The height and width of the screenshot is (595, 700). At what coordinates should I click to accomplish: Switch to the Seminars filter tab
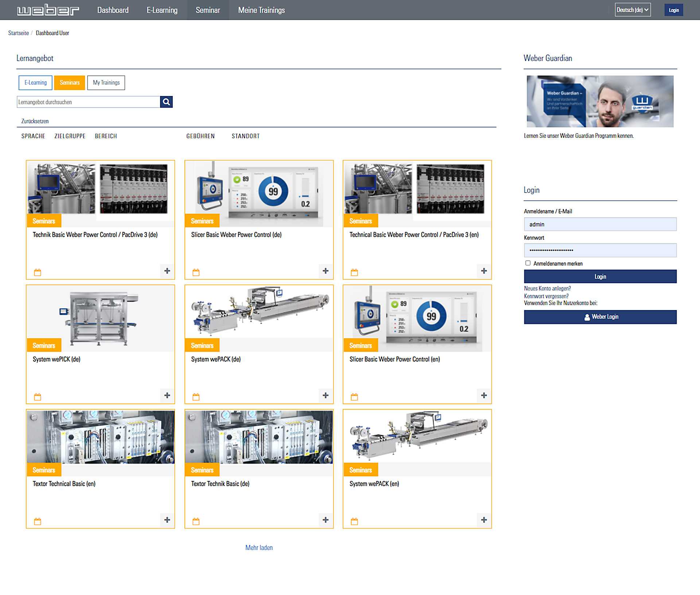click(70, 83)
